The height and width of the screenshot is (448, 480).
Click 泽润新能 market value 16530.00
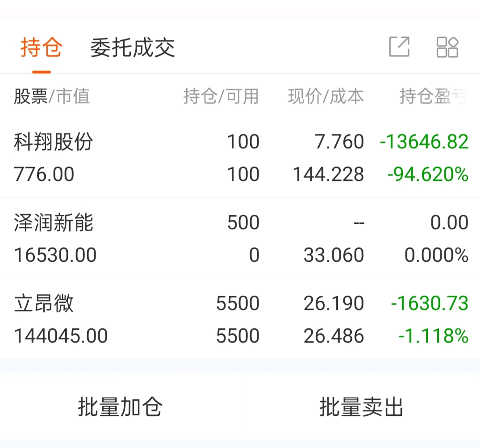[x=55, y=255]
